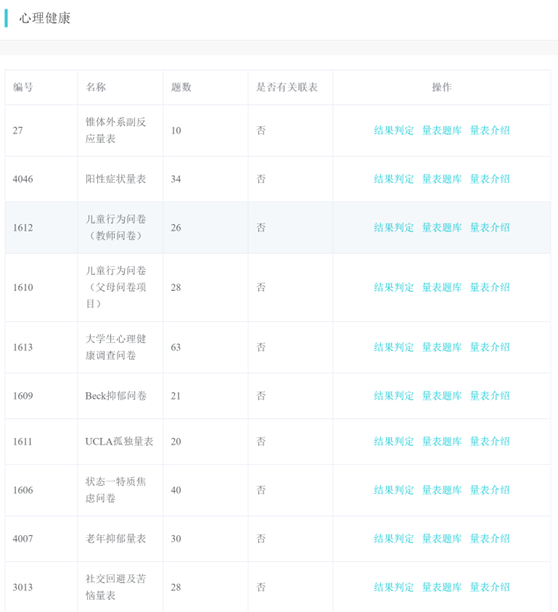
Task: View 量表介绍 for Beck抑郁问卷
Action: (490, 396)
